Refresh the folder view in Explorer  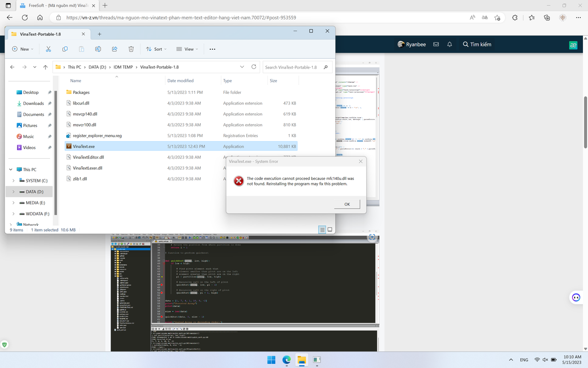coord(254,67)
